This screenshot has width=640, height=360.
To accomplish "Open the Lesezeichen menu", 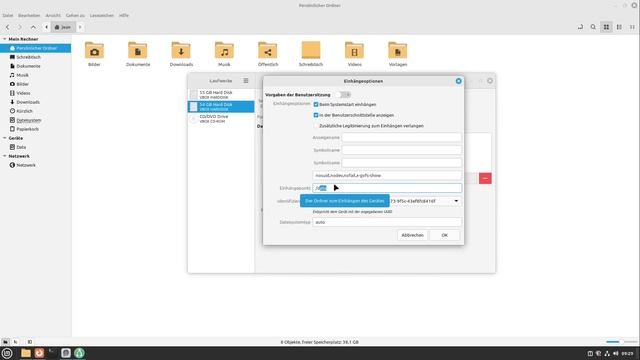I will point(102,15).
